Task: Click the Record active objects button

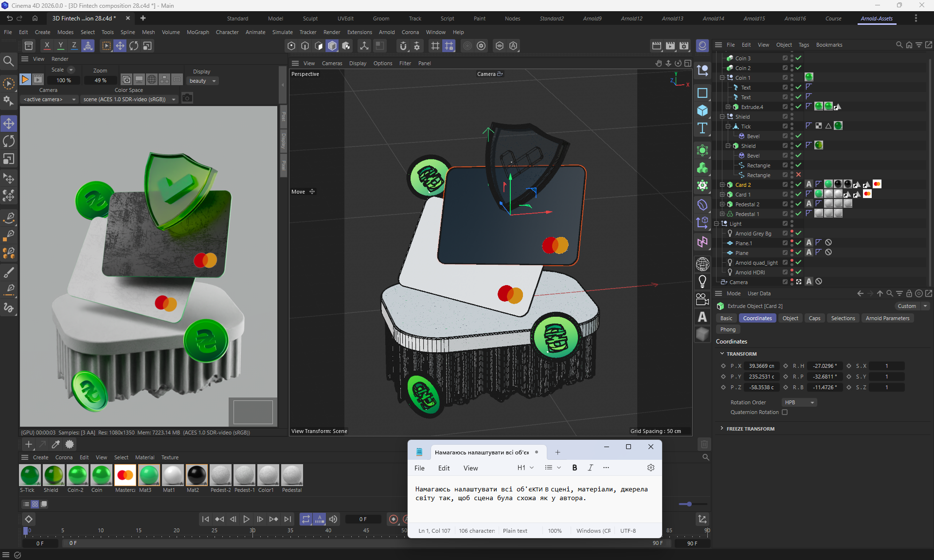Action: 394,519
